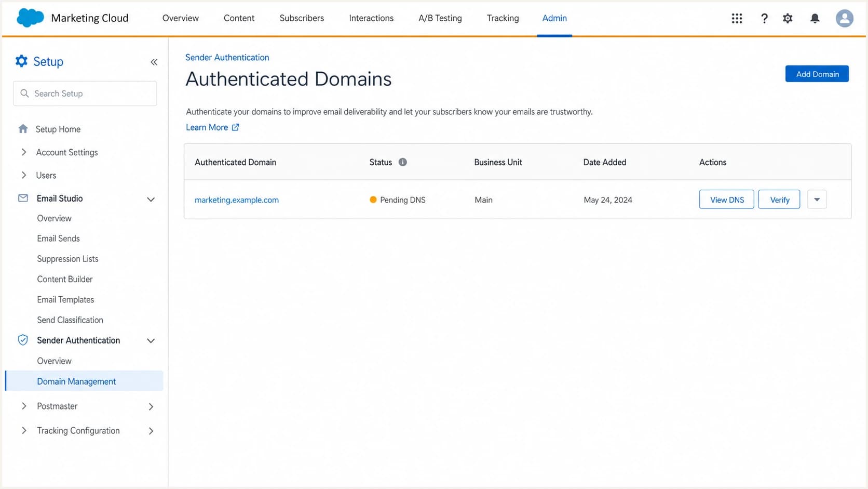Select the Admin tab
This screenshot has width=868, height=489.
[554, 18]
